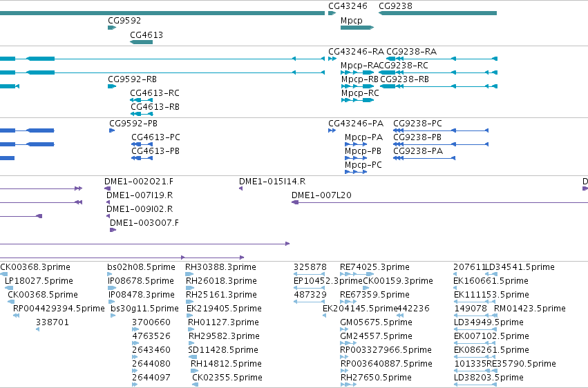This screenshot has width=588, height=388.
Task: Click EST EK219405.5prime
Action: [224, 309]
